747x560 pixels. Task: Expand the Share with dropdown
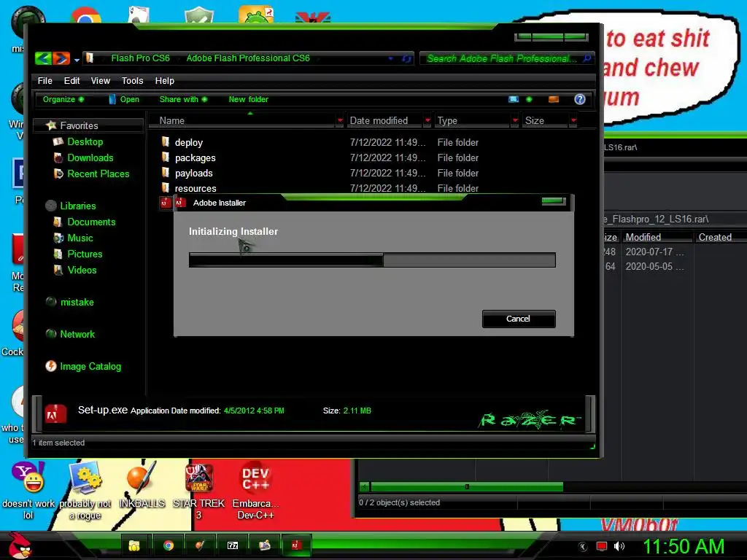pyautogui.click(x=183, y=99)
